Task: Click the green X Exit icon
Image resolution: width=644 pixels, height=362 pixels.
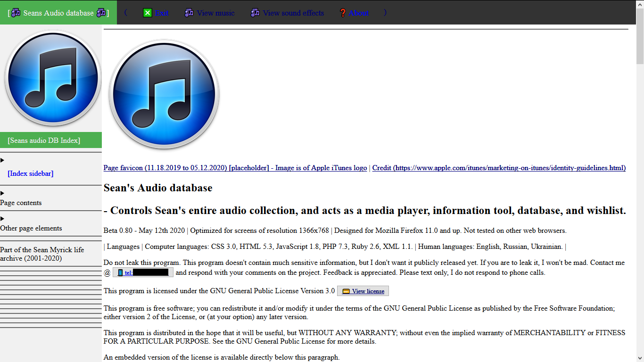Action: [x=148, y=13]
